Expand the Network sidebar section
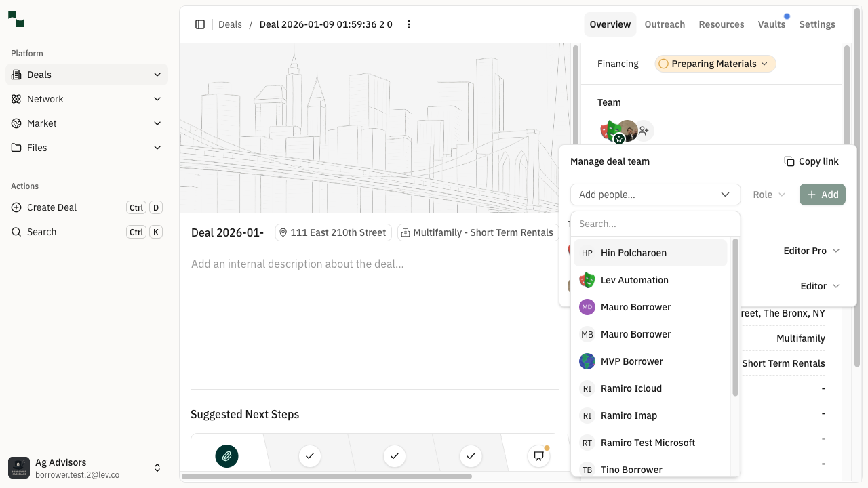Screen dimensions: 868x488 point(157,99)
